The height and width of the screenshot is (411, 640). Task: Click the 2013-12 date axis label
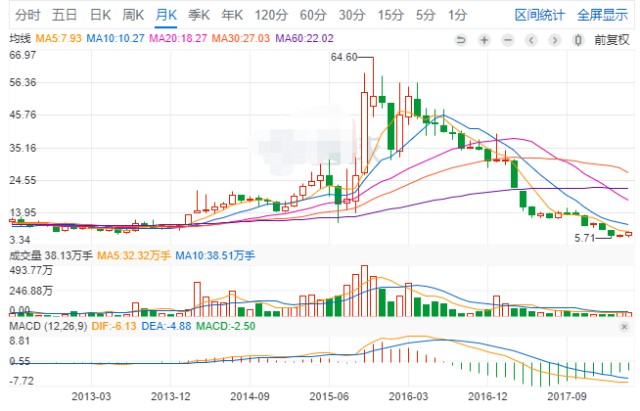[x=170, y=396]
